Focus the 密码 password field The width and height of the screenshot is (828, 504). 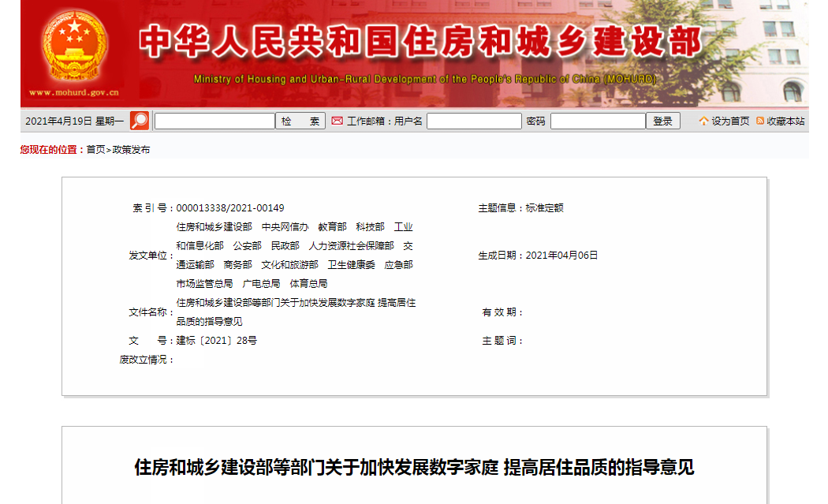(x=598, y=121)
